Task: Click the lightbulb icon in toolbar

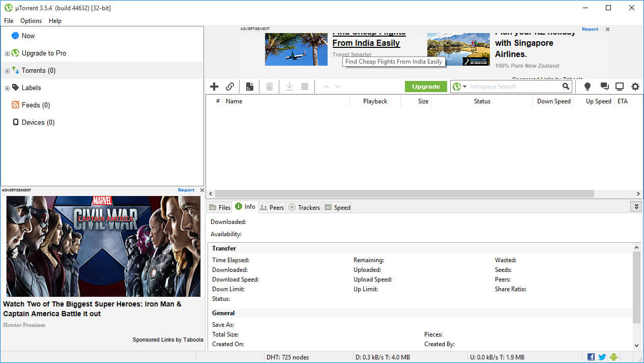Action: pos(588,87)
